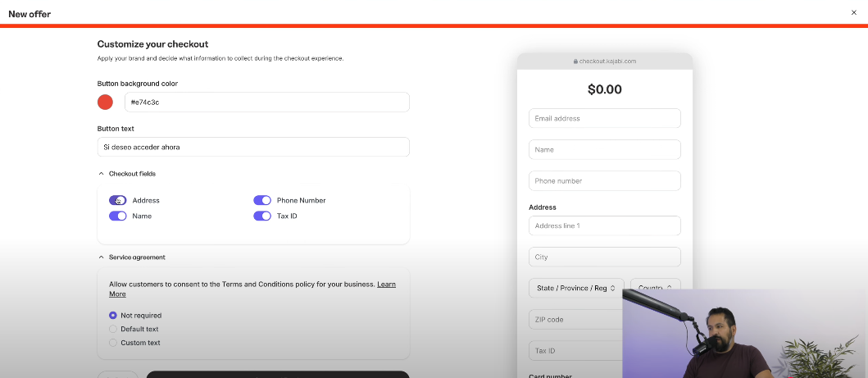Screen dimensions: 868x378
Task: Toggle the Name checkout field
Action: (x=118, y=216)
